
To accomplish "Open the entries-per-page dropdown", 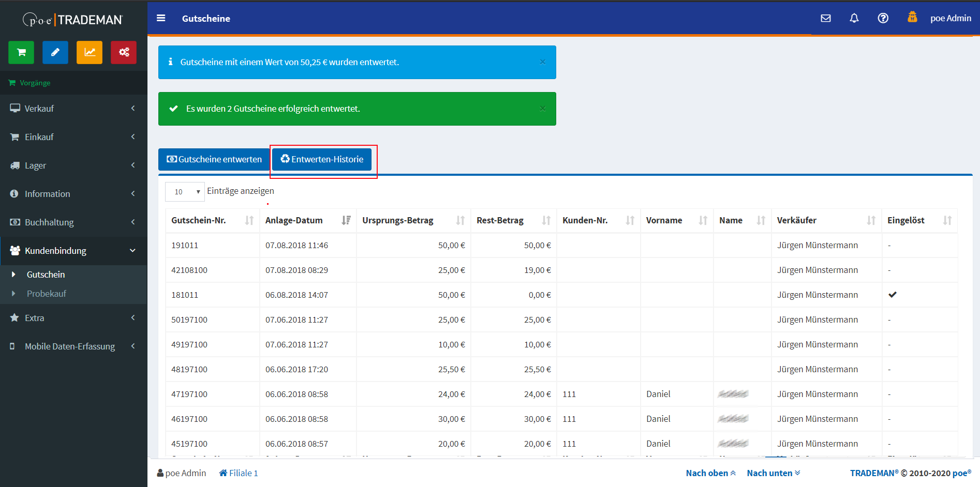I will 185,192.
